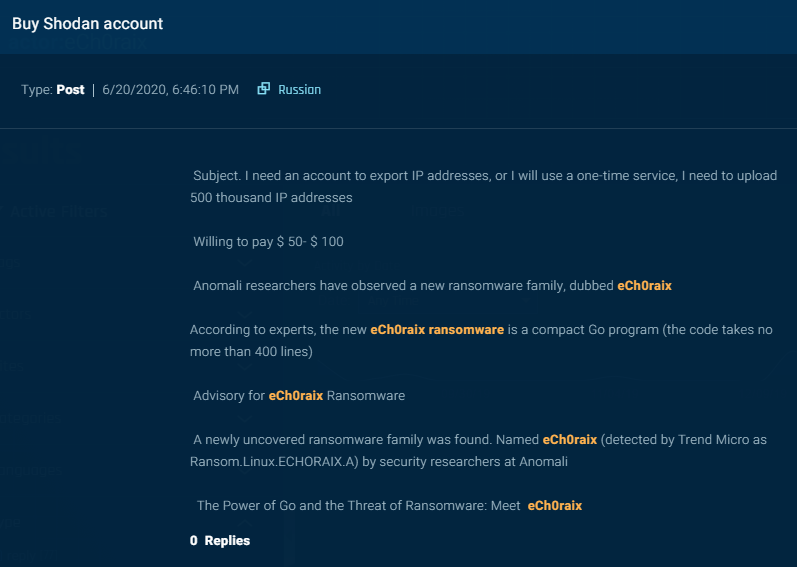
Task: Open the 0 Replies section
Action: coord(220,541)
